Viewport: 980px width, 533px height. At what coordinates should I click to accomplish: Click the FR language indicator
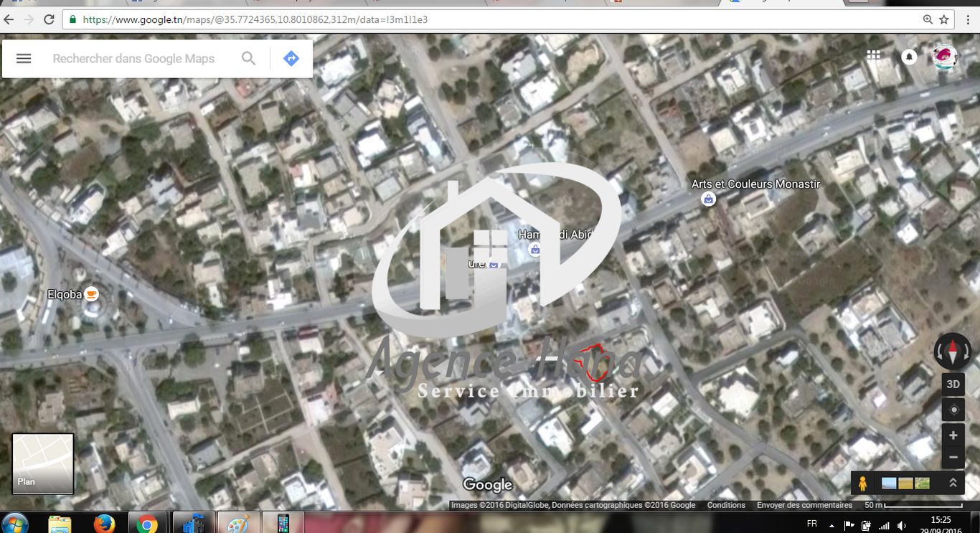[812, 523]
